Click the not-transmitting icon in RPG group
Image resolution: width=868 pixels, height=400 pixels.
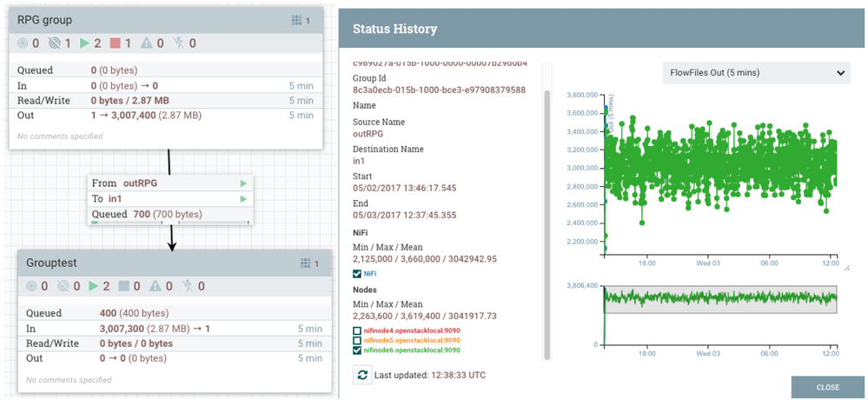(56, 43)
